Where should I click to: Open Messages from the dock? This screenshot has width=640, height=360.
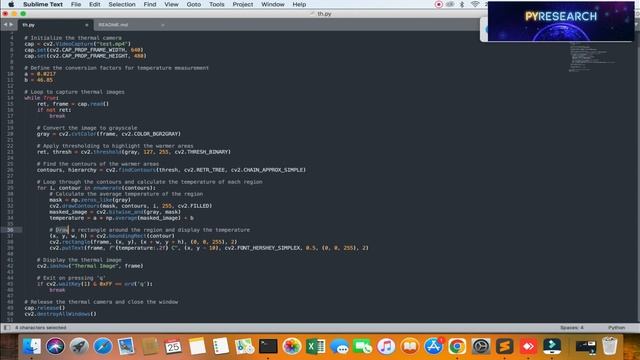[x=339, y=347]
